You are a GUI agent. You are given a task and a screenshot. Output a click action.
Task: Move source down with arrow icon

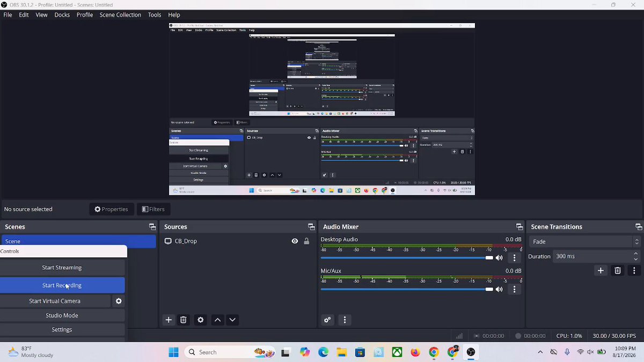232,320
